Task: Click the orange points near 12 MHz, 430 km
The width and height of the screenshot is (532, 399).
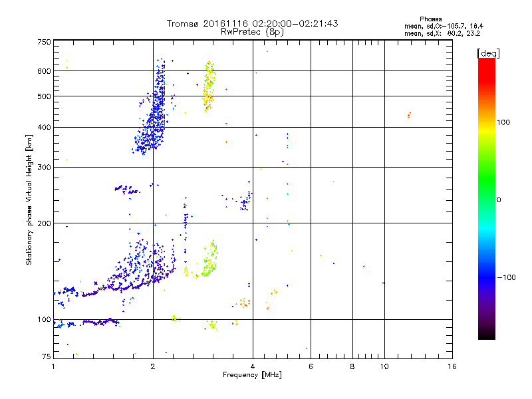Action: 409,115
